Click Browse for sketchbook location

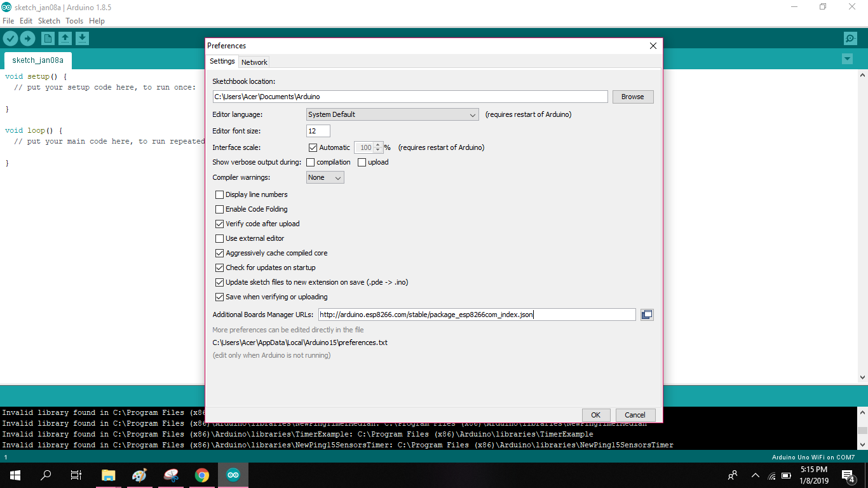coord(633,97)
